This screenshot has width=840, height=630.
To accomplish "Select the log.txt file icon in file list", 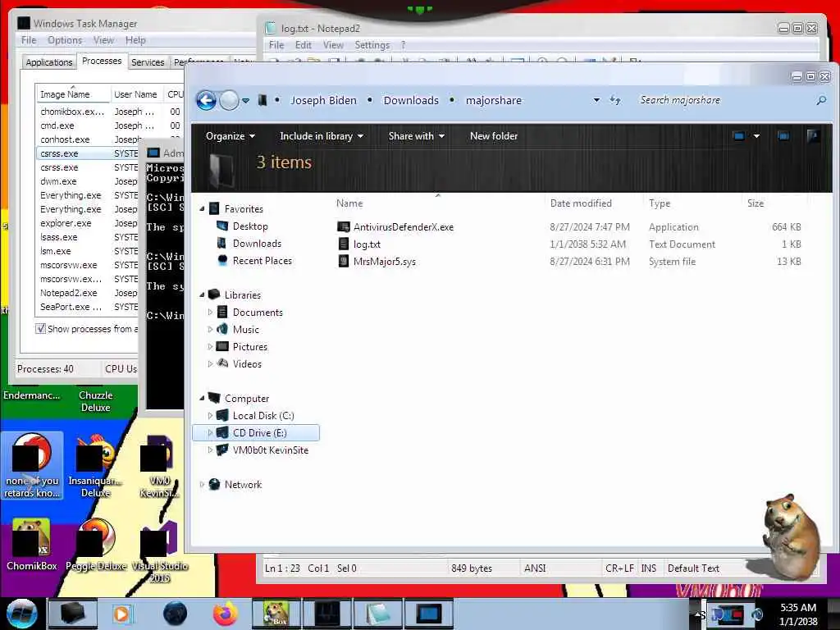I will coord(344,244).
